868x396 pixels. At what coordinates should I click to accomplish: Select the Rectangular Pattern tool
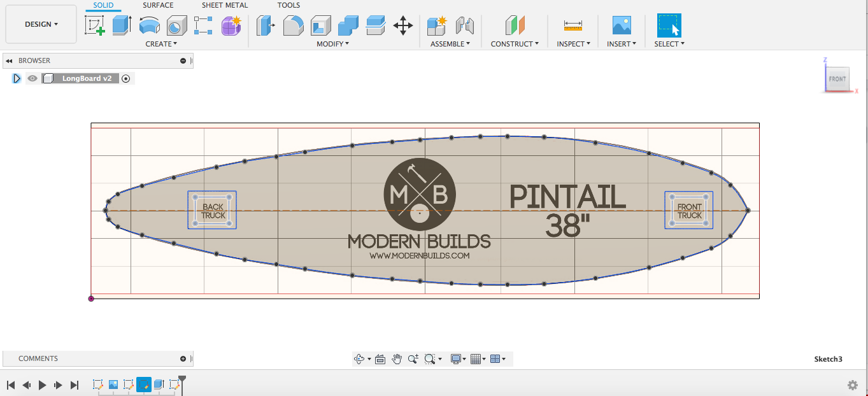[x=203, y=25]
